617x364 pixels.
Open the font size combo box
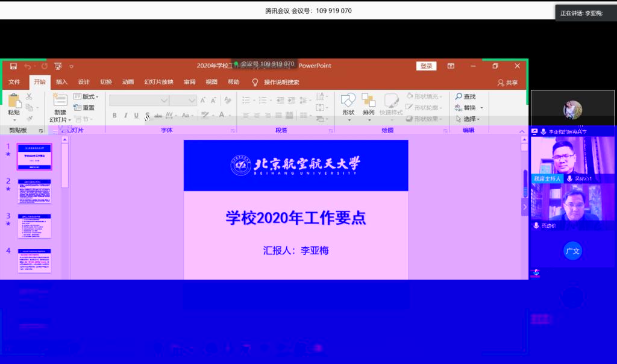pyautogui.click(x=183, y=101)
